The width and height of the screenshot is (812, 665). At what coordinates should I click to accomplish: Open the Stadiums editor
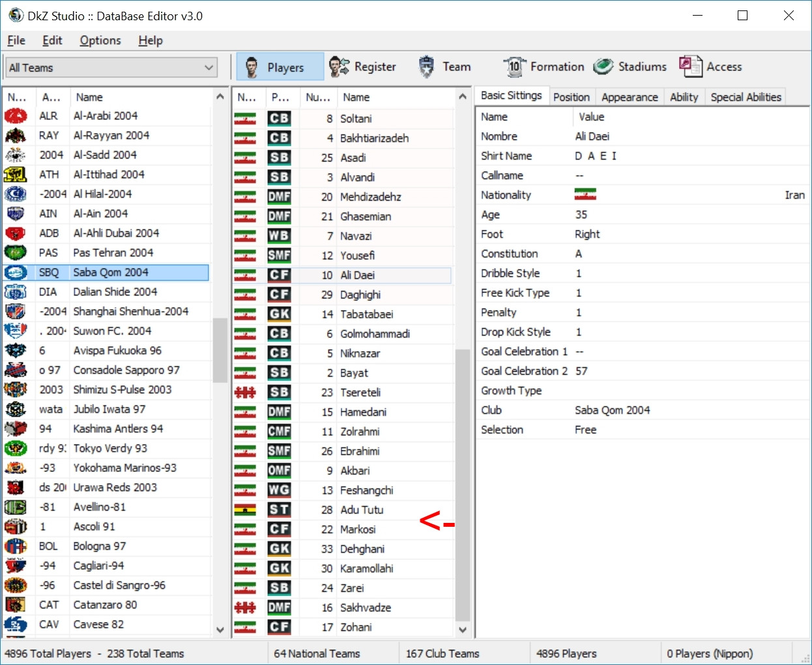tap(630, 66)
